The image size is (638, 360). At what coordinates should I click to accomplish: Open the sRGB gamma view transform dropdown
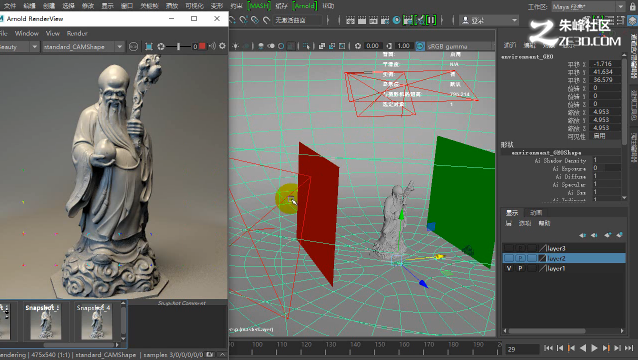460,46
